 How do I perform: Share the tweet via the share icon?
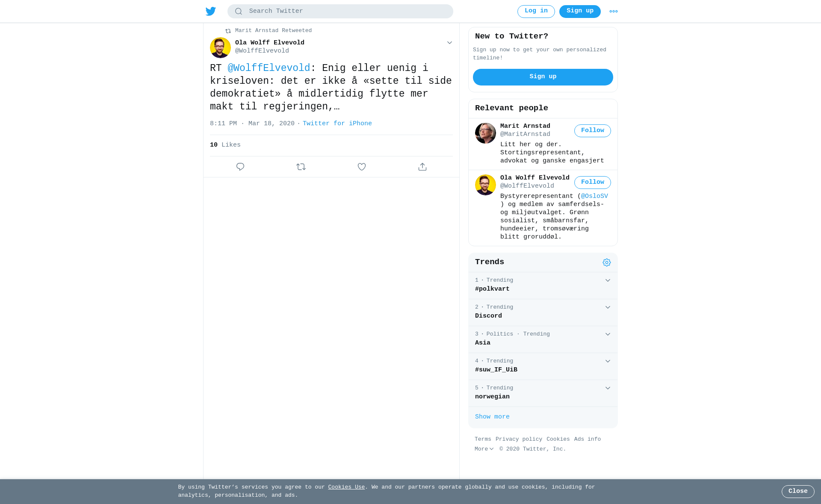[422, 167]
